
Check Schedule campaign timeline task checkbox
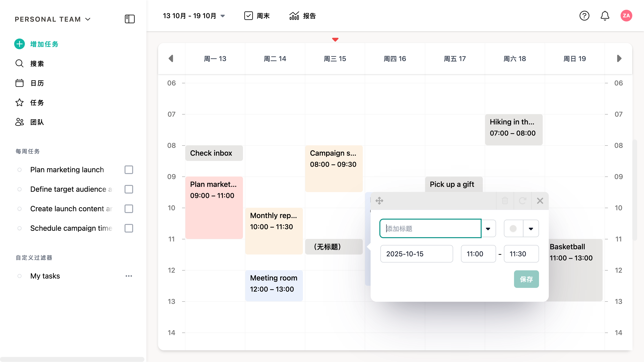point(129,228)
